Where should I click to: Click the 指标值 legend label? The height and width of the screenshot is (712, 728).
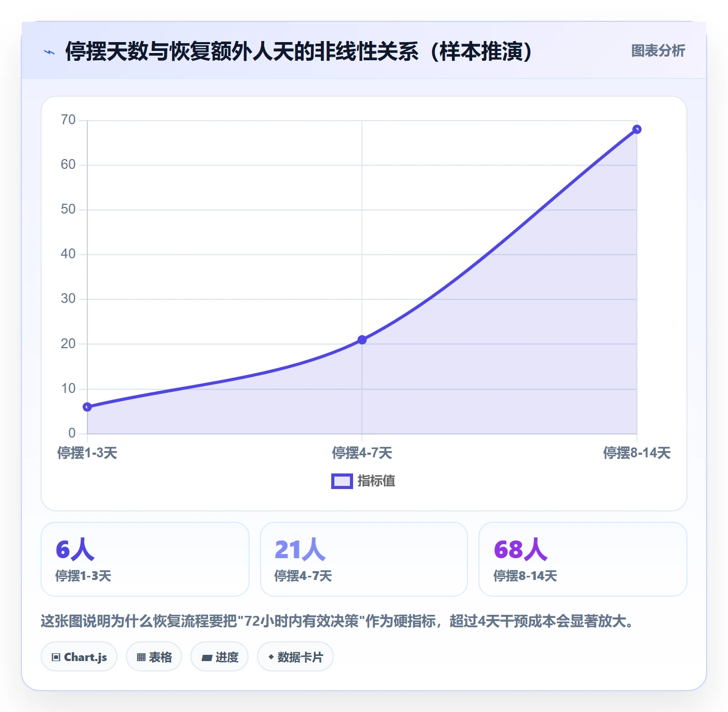point(376,481)
